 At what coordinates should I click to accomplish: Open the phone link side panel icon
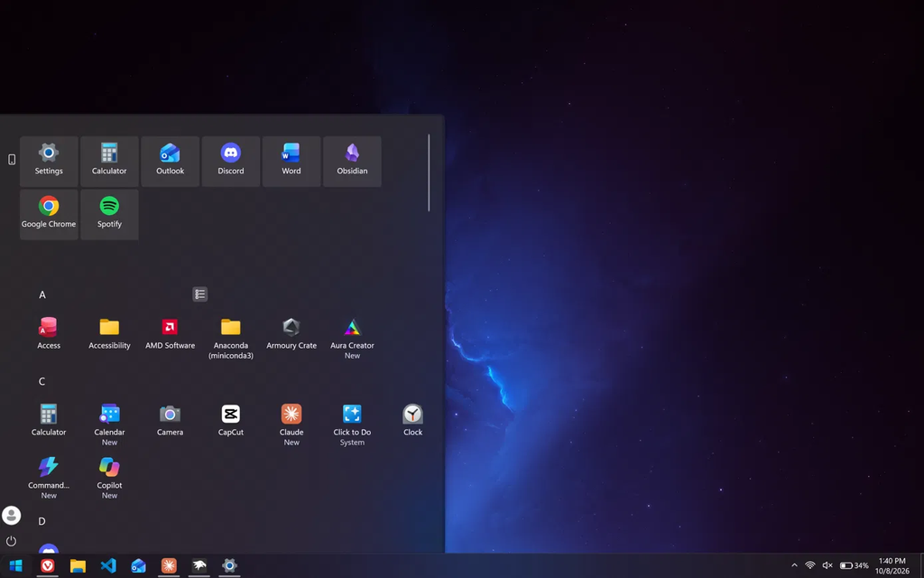(11, 159)
